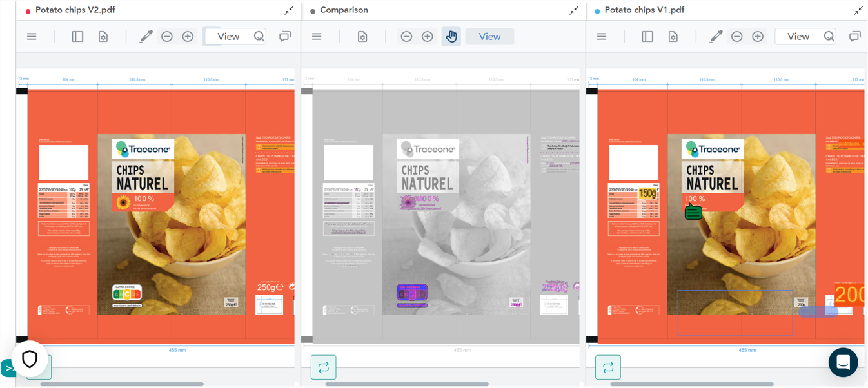Open the hamburger menu in Potato chips V2.pdf panel
The height and width of the screenshot is (388, 868).
point(31,36)
